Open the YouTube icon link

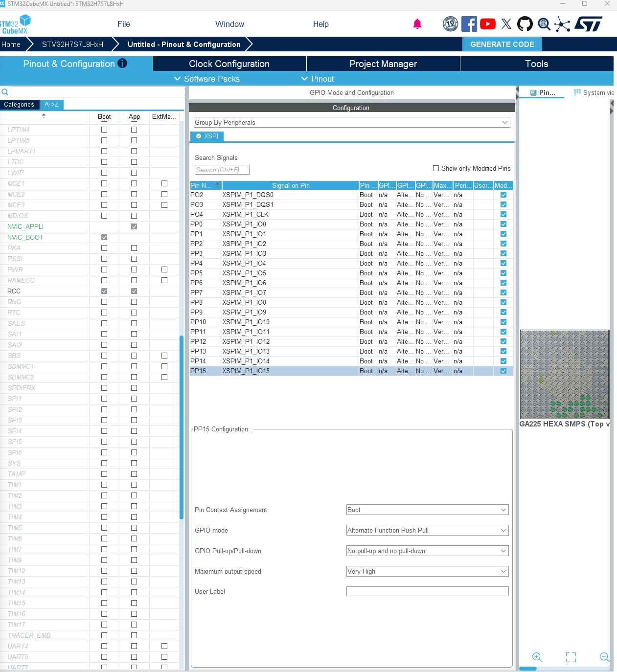[488, 24]
